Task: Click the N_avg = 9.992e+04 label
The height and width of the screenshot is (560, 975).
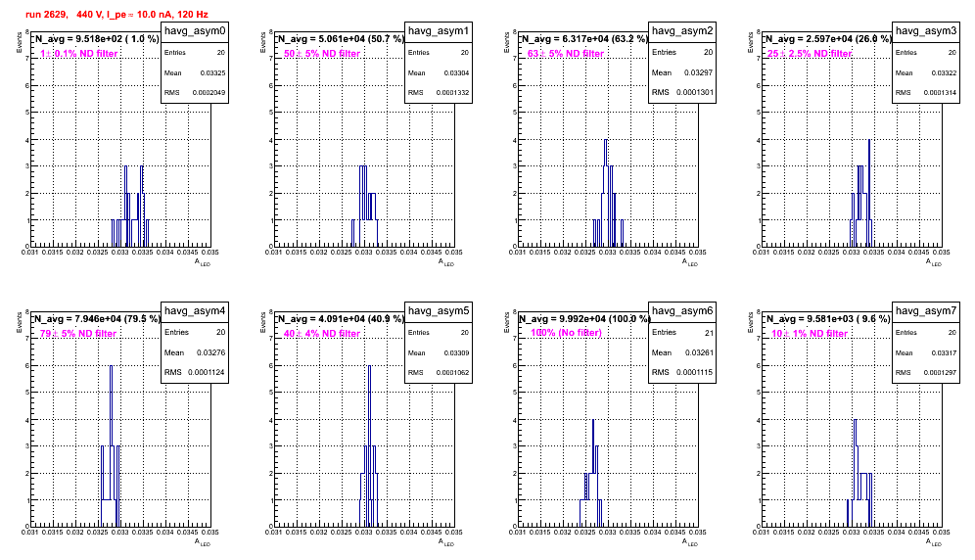Action: tap(583, 318)
